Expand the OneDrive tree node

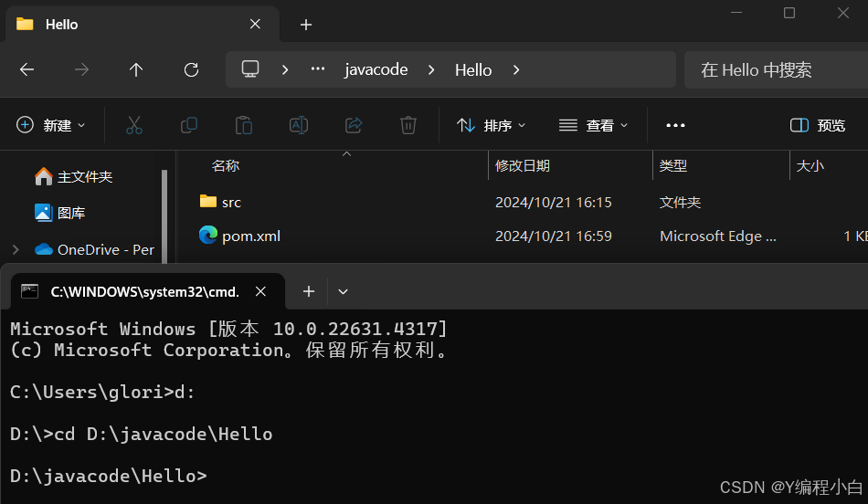pyautogui.click(x=16, y=250)
